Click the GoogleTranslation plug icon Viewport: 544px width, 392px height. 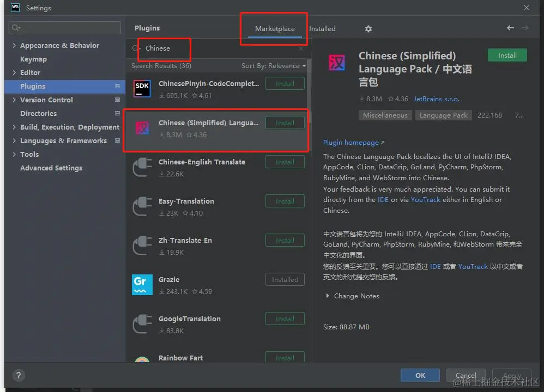pos(142,324)
